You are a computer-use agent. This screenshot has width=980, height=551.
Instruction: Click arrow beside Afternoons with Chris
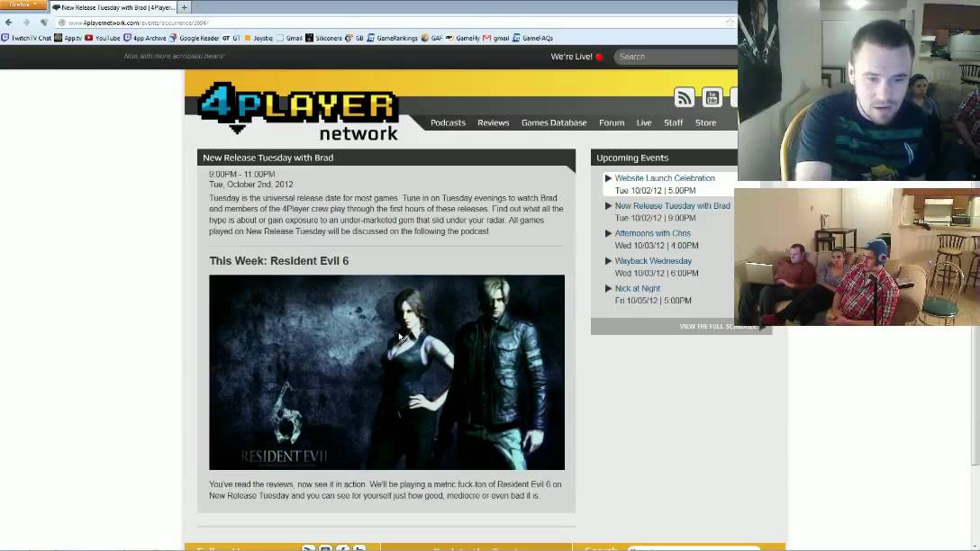click(x=608, y=233)
